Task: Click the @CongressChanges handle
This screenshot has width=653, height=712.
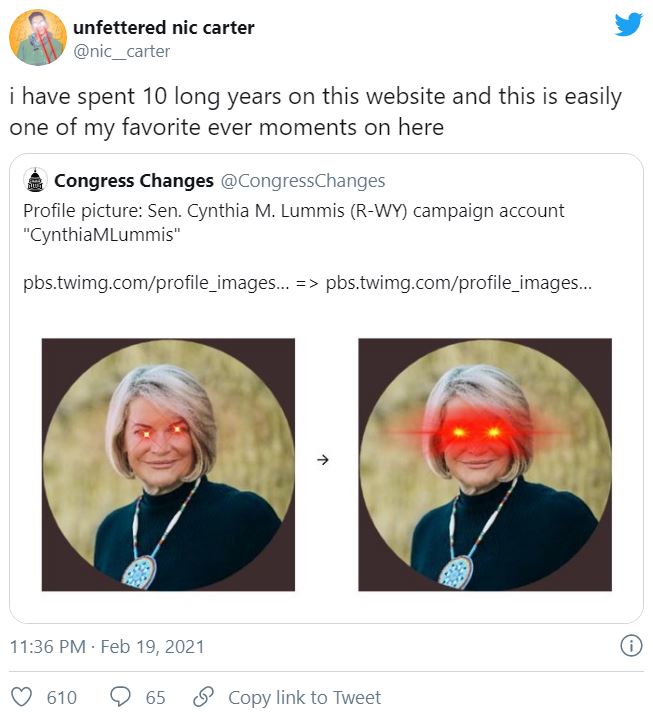Action: click(302, 181)
